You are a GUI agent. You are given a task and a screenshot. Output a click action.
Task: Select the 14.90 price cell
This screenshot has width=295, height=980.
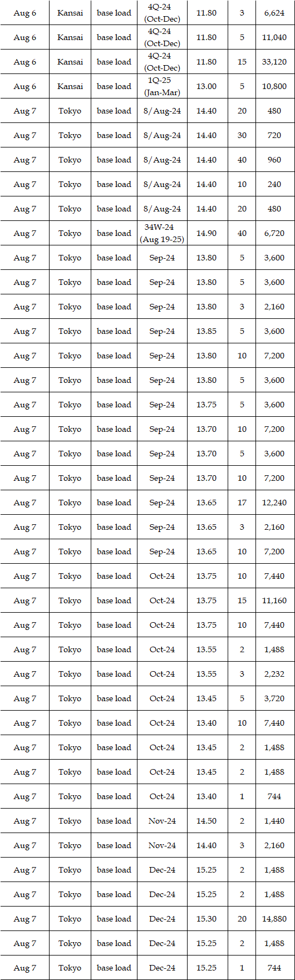(x=207, y=233)
